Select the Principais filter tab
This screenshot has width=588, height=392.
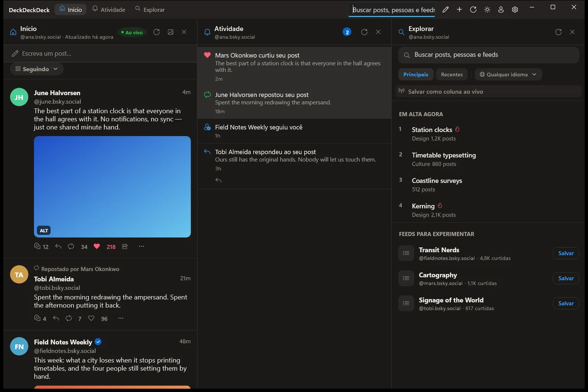tap(416, 74)
